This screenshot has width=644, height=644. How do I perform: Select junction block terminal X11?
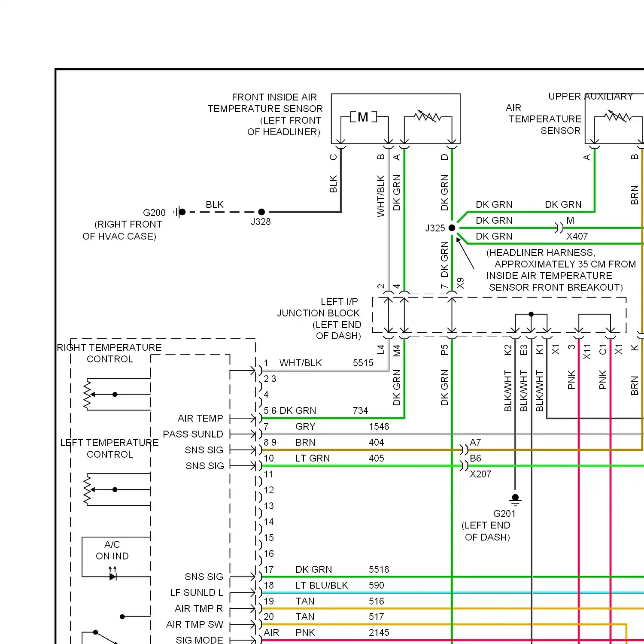pyautogui.click(x=587, y=352)
